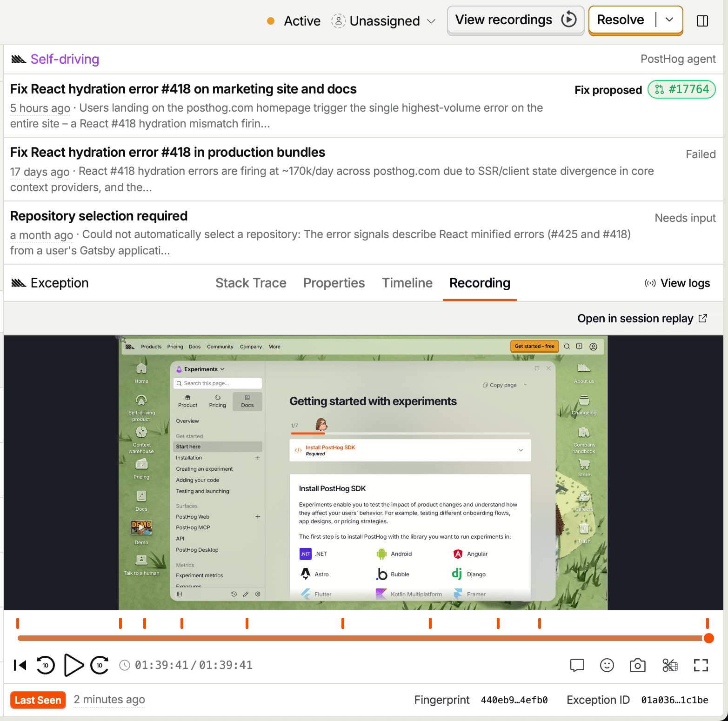Click the About us icon in the recording

[584, 373]
